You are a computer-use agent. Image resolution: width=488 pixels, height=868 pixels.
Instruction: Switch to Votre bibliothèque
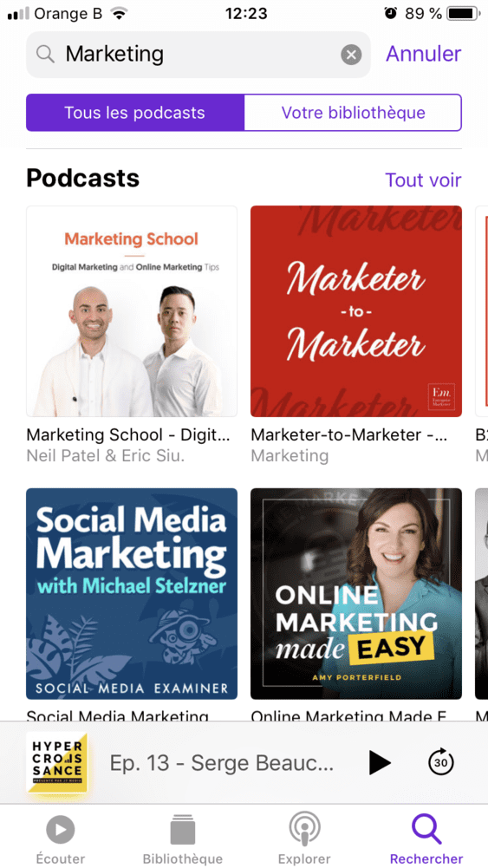coord(353,113)
